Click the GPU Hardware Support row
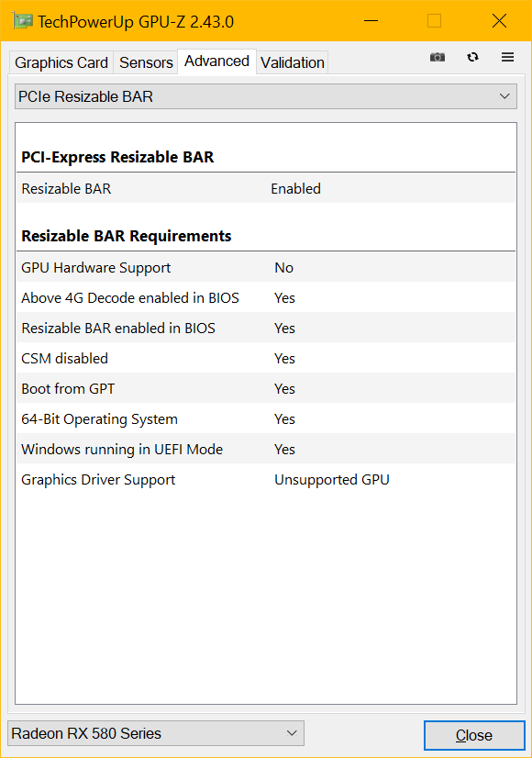Image resolution: width=532 pixels, height=758 pixels. 266,267
